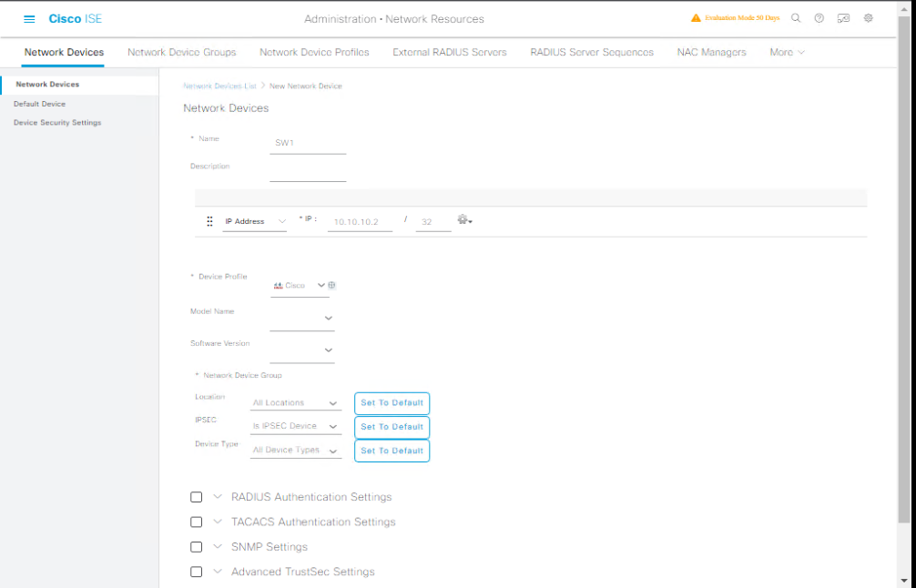Click the evaluation mode warning icon
The height and width of the screenshot is (588, 916).
(695, 18)
